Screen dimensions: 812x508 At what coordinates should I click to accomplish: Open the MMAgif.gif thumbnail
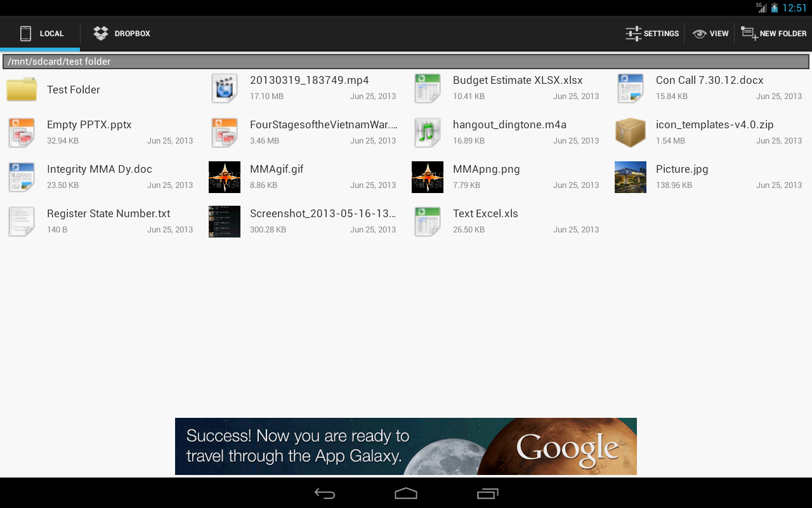tap(225, 177)
